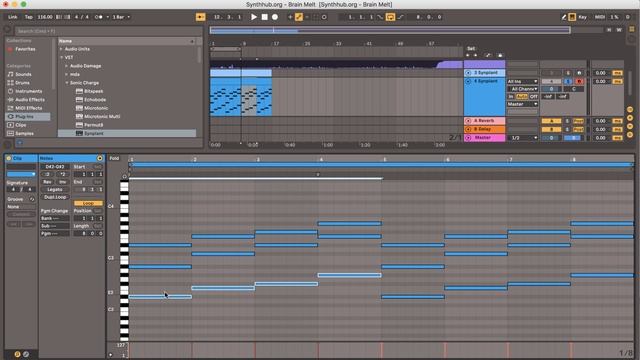
Task: Click the 4 Synplant track volume slider
Action: (x=551, y=89)
